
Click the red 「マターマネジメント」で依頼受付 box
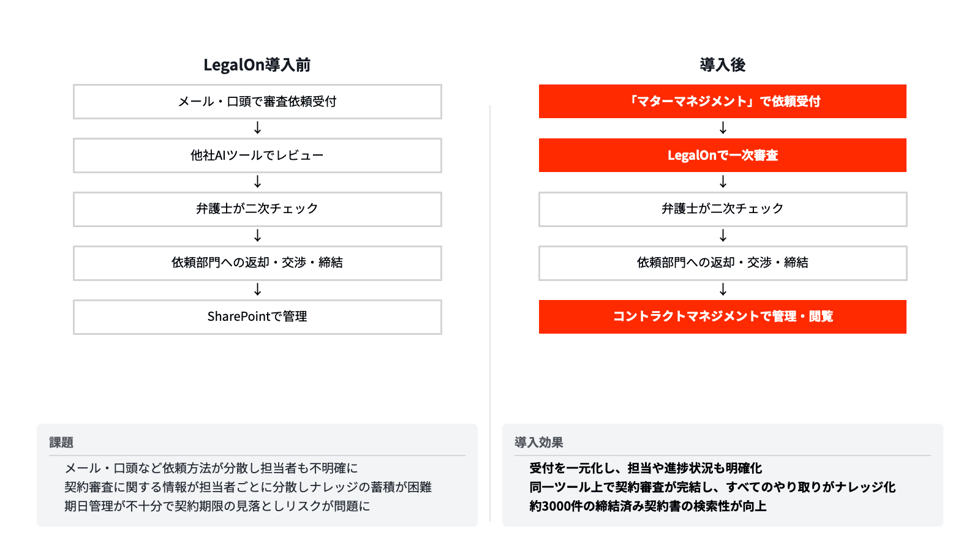tap(723, 102)
